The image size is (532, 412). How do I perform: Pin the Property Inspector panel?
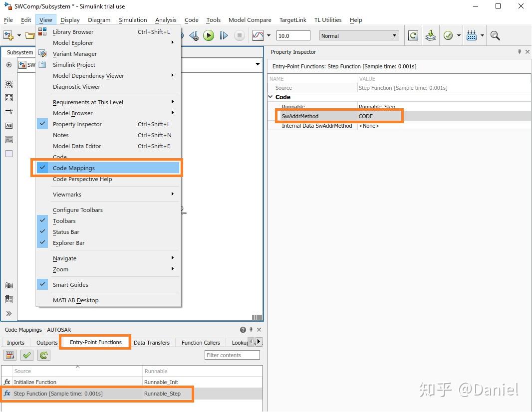519,52
